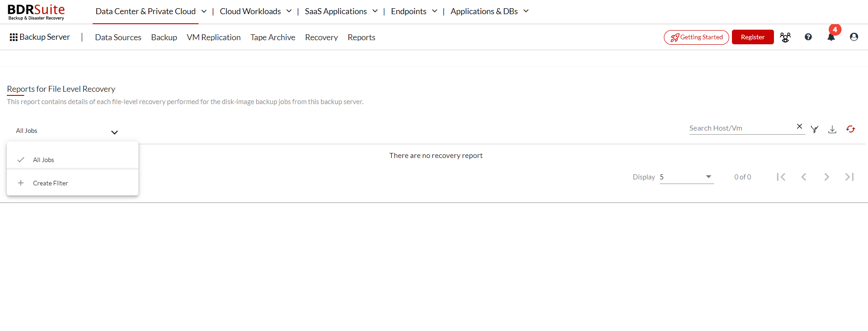Click the 'Reports for File Level Recovery' heading

click(61, 89)
